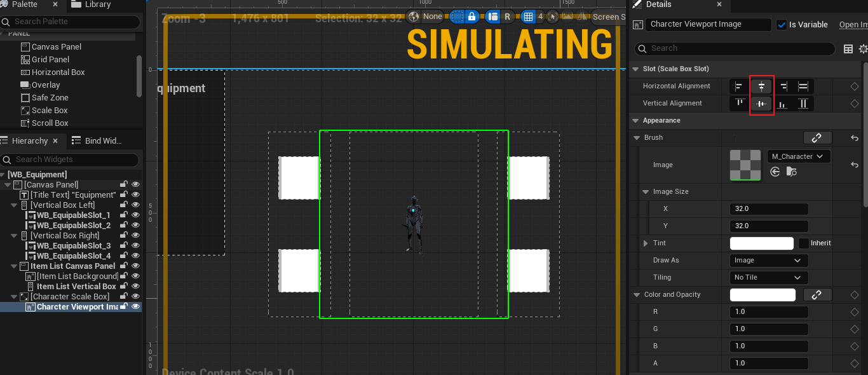Screen dimensions: 868x375
Task: Browse to asset in Content Browser icon
Action: click(x=791, y=172)
